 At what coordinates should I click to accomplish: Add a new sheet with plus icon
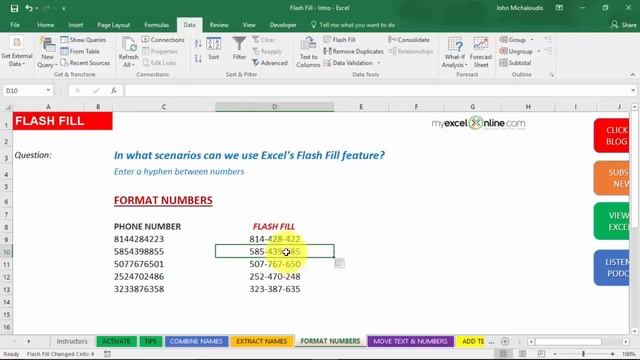pos(505,341)
